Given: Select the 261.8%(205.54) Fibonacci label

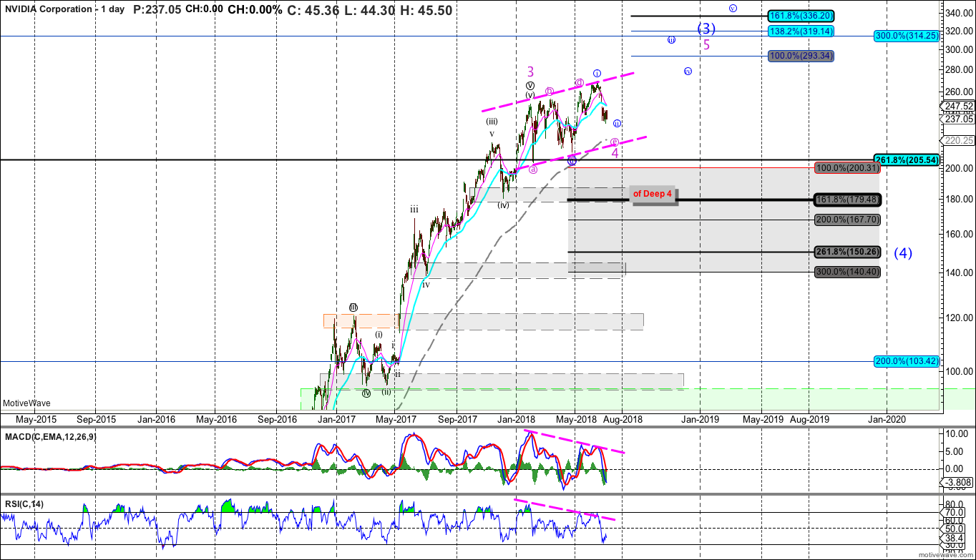Looking at the screenshot, I should tap(906, 160).
